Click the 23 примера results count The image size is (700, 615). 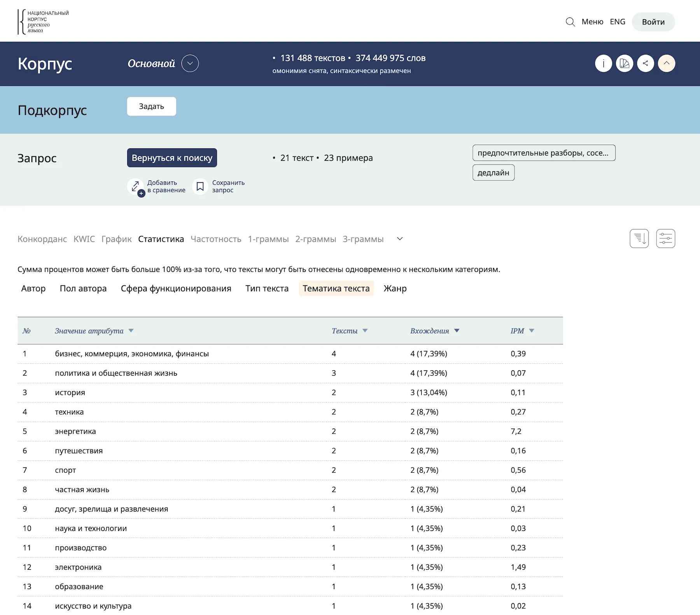(x=348, y=158)
